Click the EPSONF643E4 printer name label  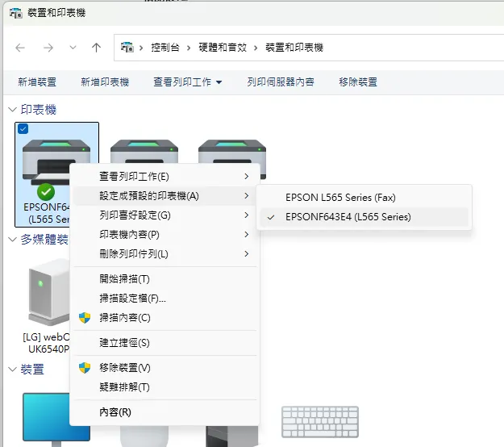[x=46, y=213]
